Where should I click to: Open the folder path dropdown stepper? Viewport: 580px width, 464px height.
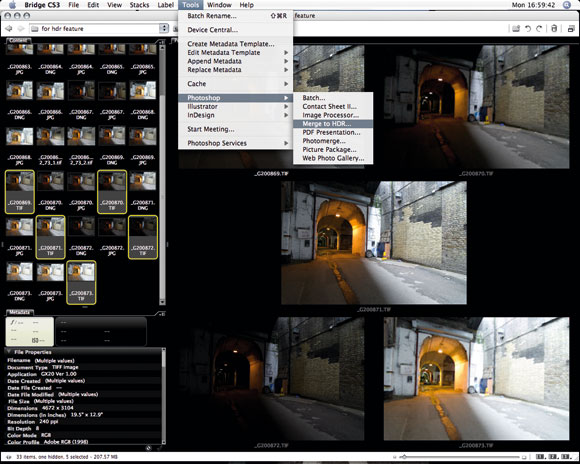point(164,28)
